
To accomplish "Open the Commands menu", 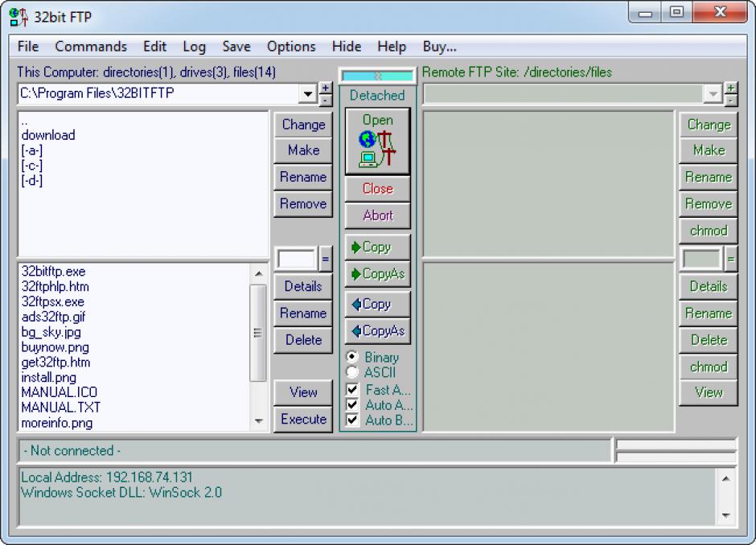I will coord(91,47).
